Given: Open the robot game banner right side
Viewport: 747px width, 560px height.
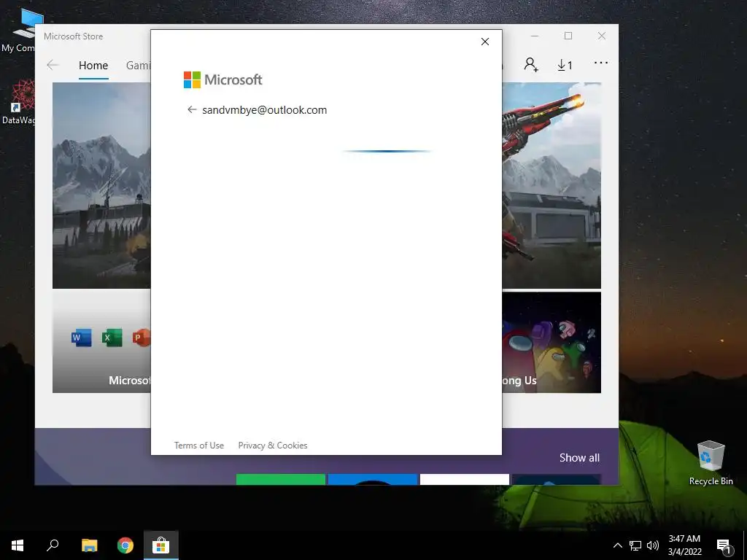Looking at the screenshot, I should [x=551, y=185].
